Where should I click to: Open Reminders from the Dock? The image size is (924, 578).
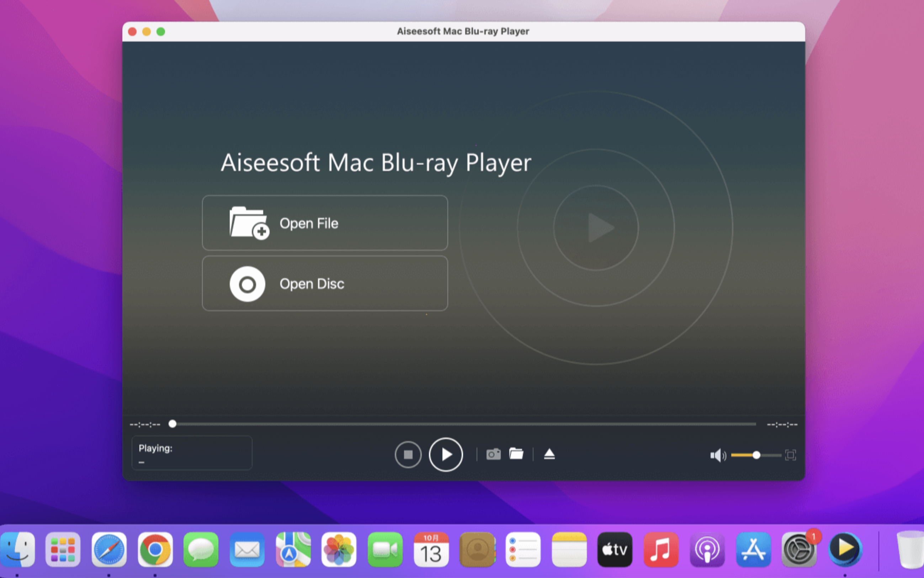point(523,550)
